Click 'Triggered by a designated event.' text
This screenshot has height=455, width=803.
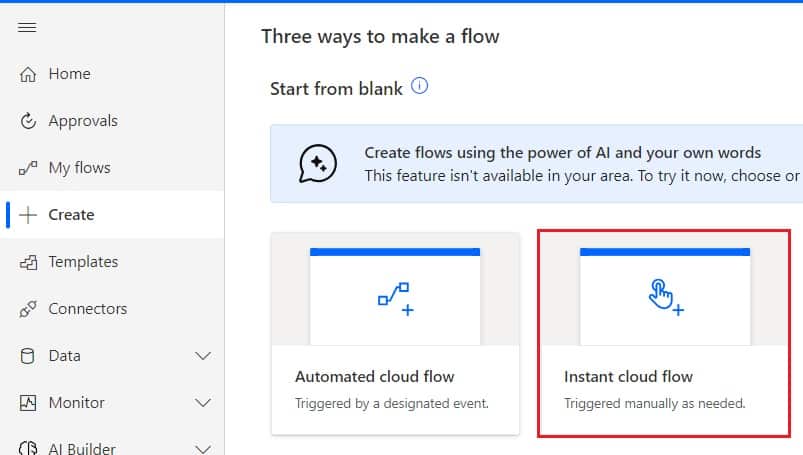click(x=392, y=404)
